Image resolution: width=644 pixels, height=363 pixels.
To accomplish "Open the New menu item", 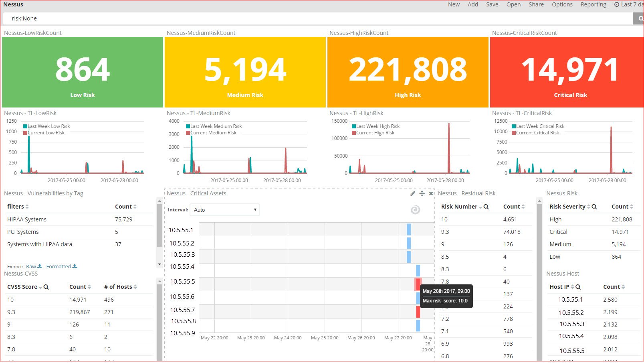I will coord(454,4).
